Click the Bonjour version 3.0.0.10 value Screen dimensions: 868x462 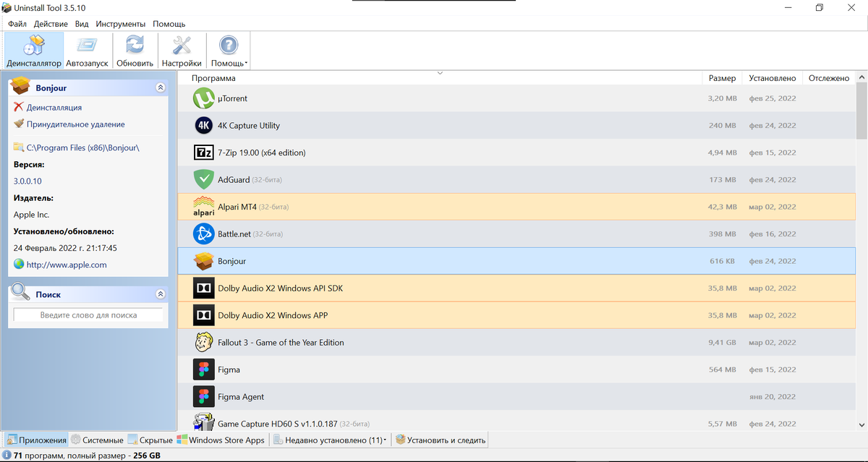click(27, 181)
